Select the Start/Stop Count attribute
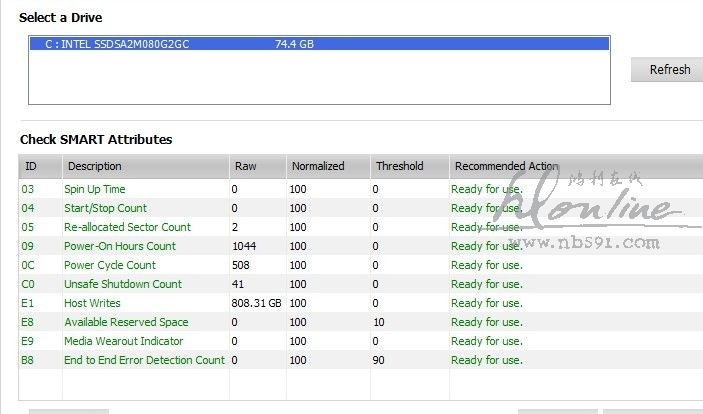Image resolution: width=703 pixels, height=414 pixels. (105, 208)
